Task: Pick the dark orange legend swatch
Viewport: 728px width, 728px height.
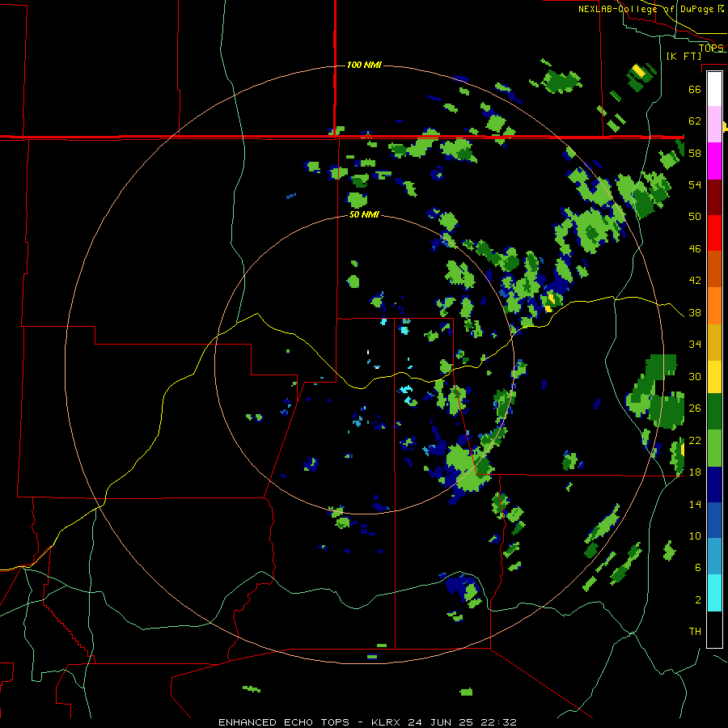Action: 714,269
